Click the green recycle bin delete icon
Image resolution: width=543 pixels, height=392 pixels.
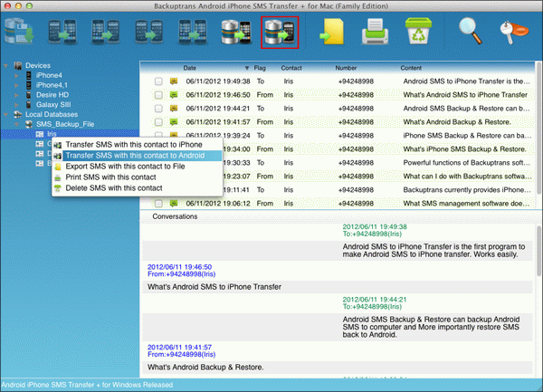(x=418, y=31)
